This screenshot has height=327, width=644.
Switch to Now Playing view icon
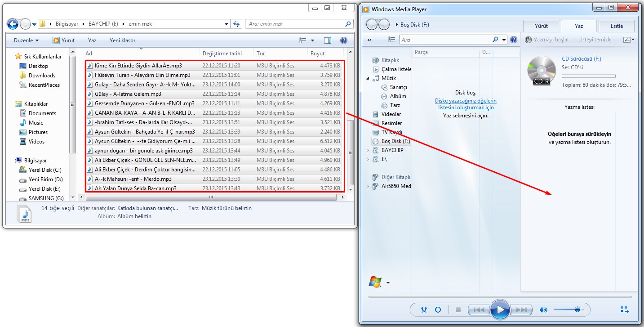click(625, 309)
